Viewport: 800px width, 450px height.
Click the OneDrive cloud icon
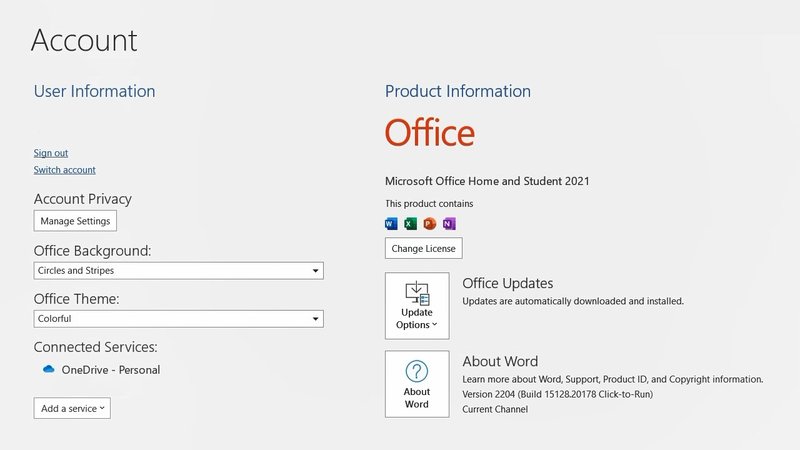pyautogui.click(x=48, y=369)
